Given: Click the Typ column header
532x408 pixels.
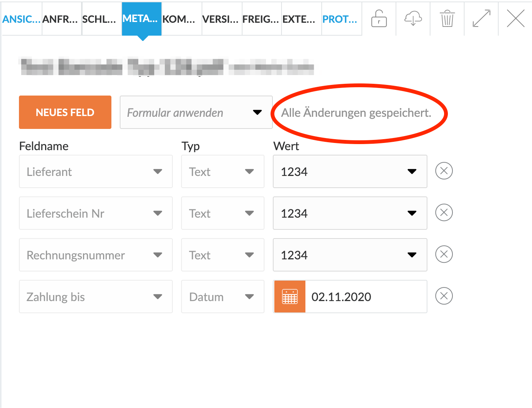Looking at the screenshot, I should click(x=191, y=146).
